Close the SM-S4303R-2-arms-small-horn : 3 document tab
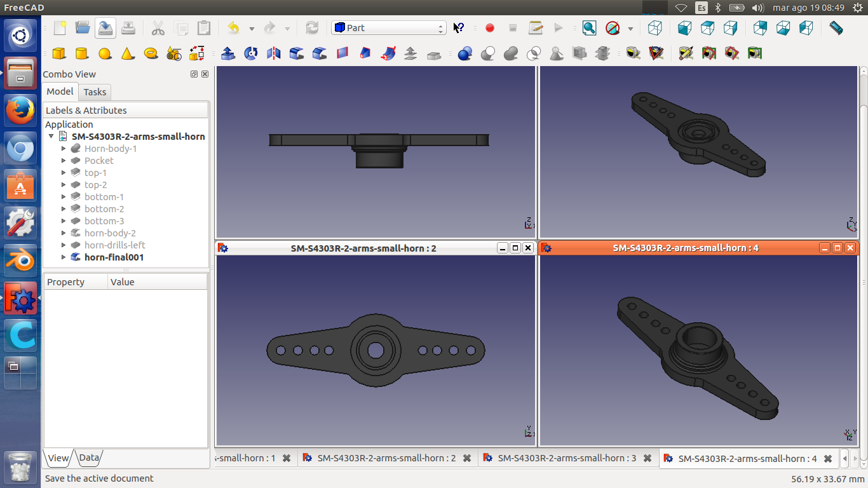 click(647, 458)
